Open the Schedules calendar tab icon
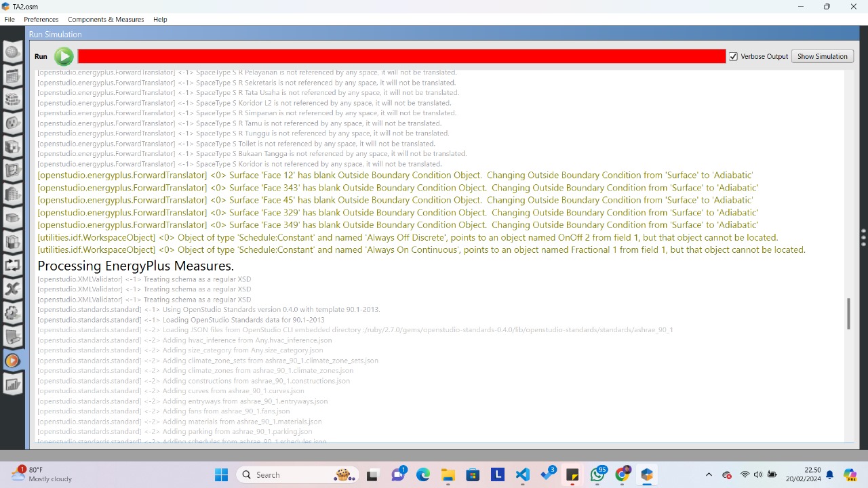Image resolution: width=868 pixels, height=488 pixels. pyautogui.click(x=12, y=76)
